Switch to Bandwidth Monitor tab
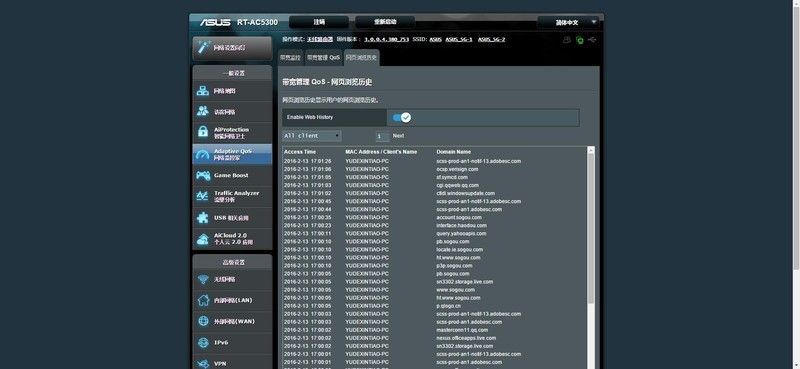The height and width of the screenshot is (369, 800). 290,58
